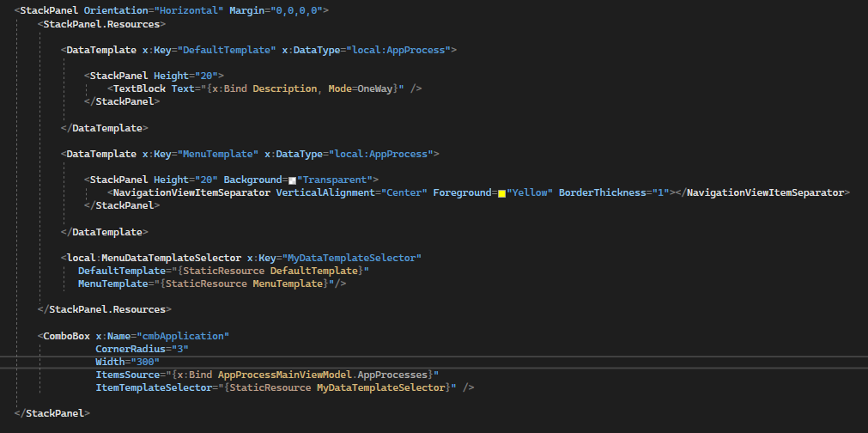Click the DefaultTemplate= StaticResource property line
Image resolution: width=868 pixels, height=433 pixels.
(x=223, y=271)
